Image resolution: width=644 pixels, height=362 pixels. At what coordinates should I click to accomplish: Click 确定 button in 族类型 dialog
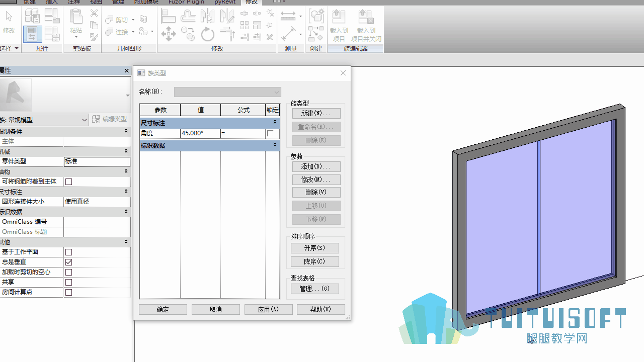coord(163,310)
